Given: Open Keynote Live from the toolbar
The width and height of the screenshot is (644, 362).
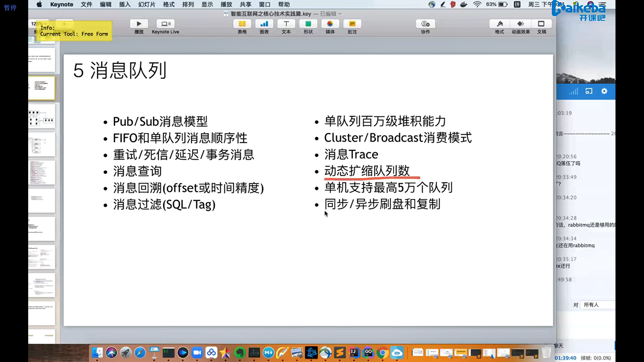Looking at the screenshot, I should point(165,24).
